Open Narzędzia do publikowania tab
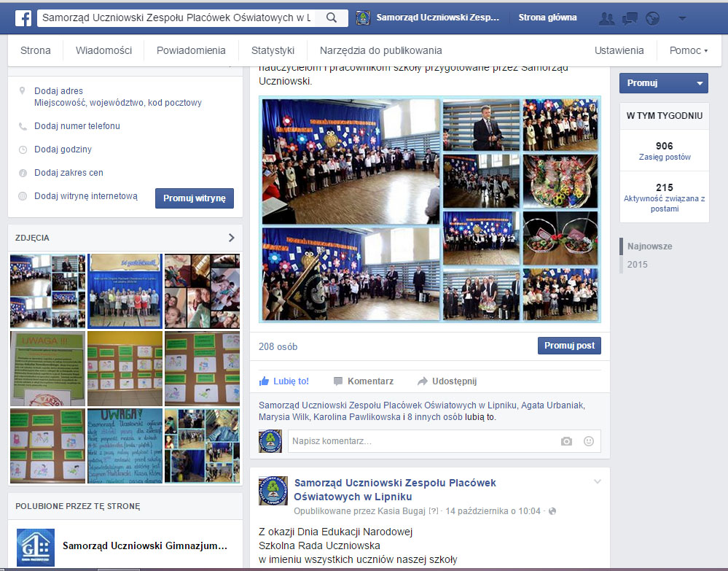The image size is (728, 571). [380, 51]
